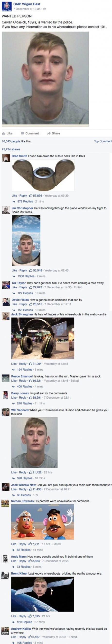The width and height of the screenshot is (112, 644).
Task: Open the Top Comments sorting dropdown
Action: [103, 141]
